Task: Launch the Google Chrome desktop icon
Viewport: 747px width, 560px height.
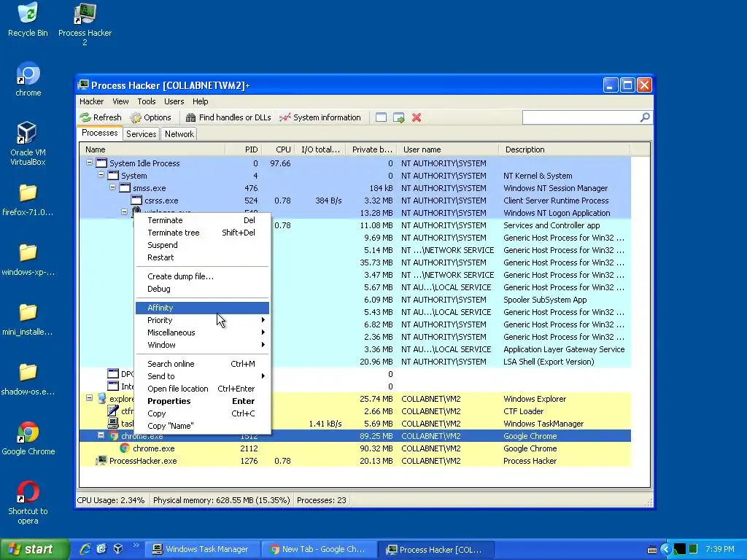Action: point(28,438)
